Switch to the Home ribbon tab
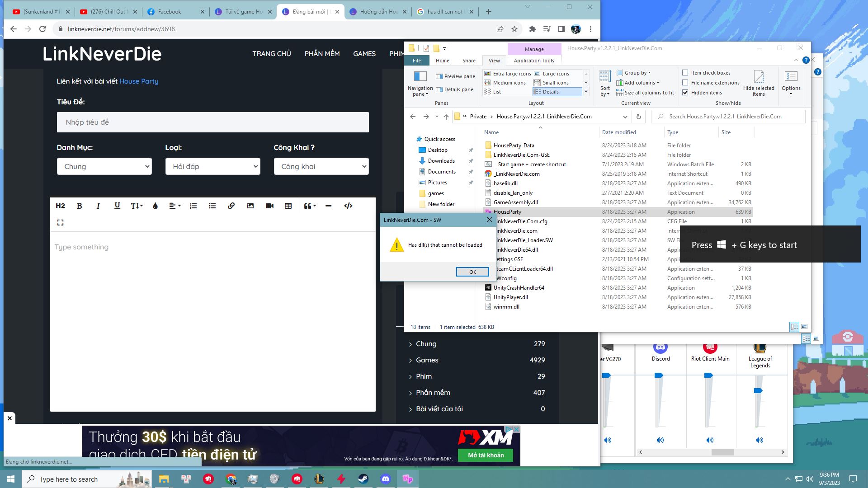The height and width of the screenshot is (488, 868). coord(442,61)
